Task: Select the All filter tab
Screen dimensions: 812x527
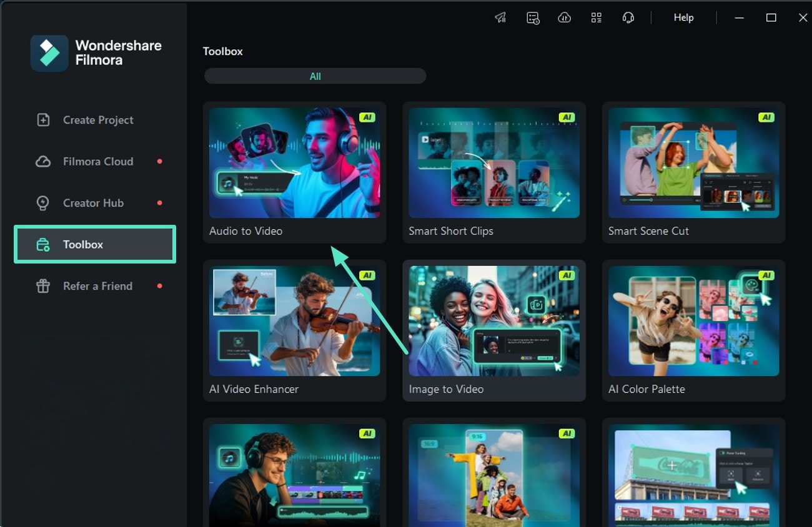Action: tap(315, 76)
